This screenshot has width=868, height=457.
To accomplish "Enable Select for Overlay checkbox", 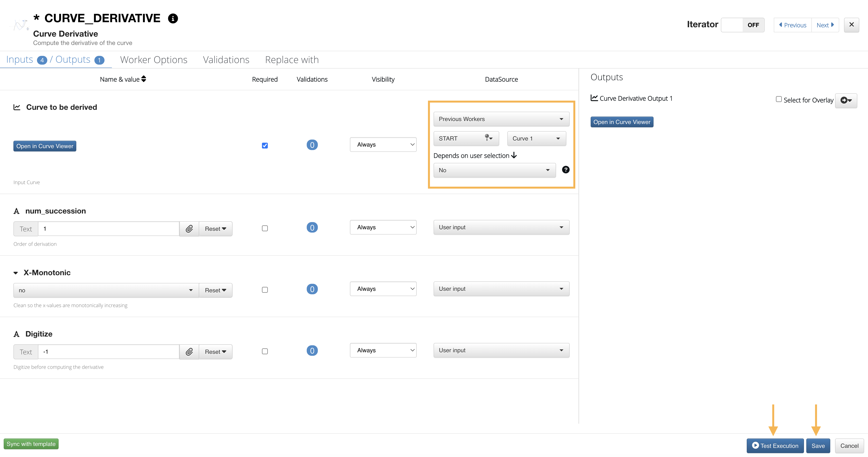I will [x=779, y=99].
